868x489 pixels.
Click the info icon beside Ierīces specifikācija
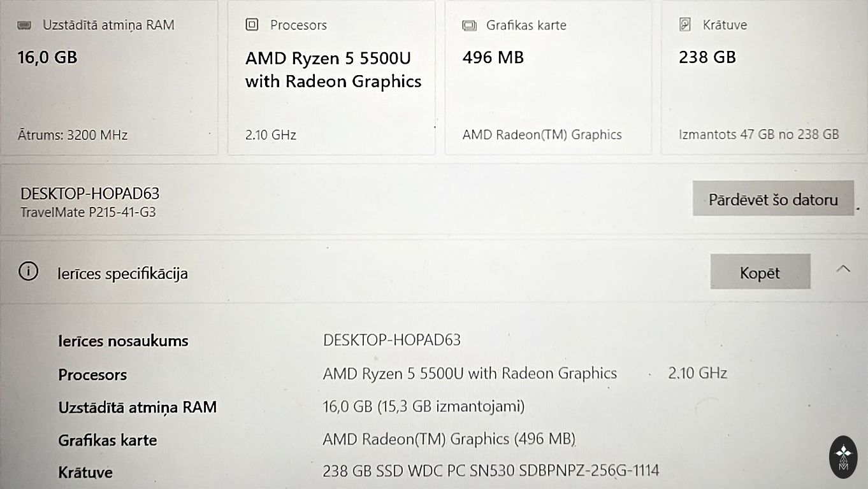tap(28, 272)
